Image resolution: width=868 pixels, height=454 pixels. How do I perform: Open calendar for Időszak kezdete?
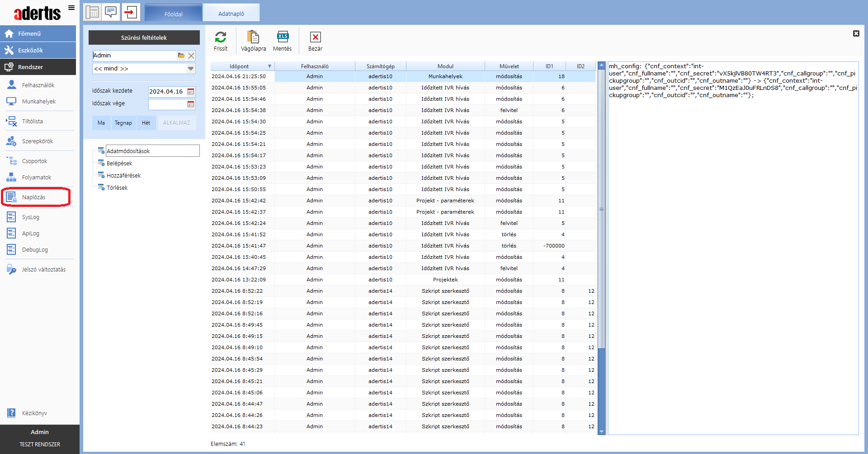pos(191,92)
